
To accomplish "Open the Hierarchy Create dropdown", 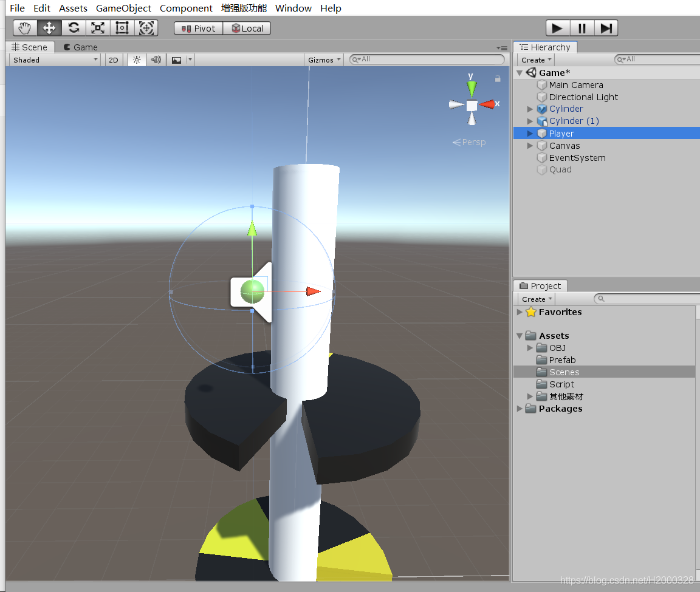I will click(536, 60).
